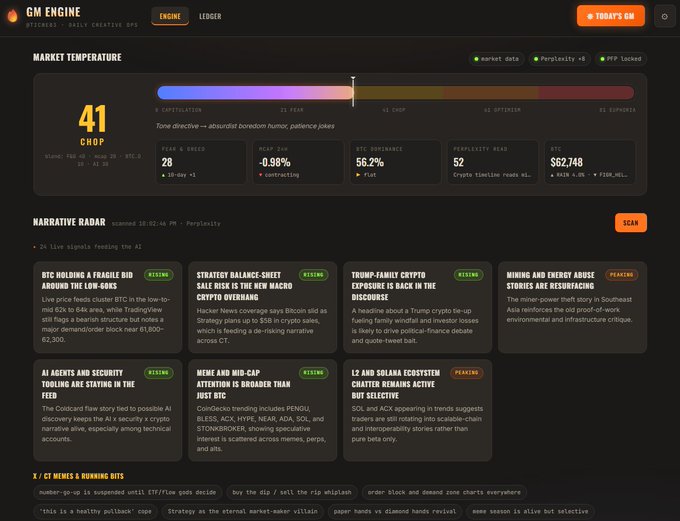Select 'Strategy as the eternal market-maker villain' chip
The width and height of the screenshot is (680, 521).
coord(242,511)
